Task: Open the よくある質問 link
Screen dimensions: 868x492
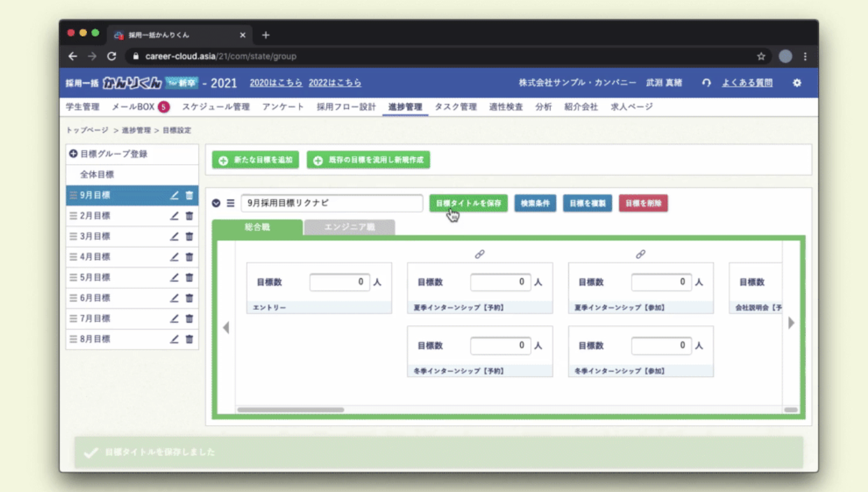Action: tap(747, 83)
